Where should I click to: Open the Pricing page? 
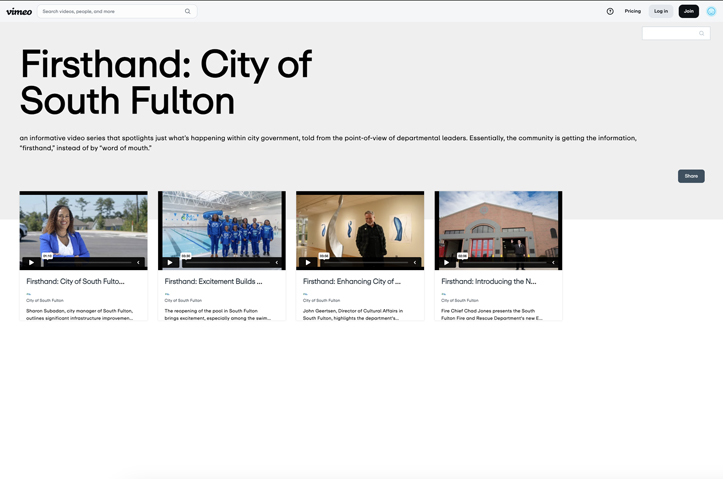coord(633,12)
